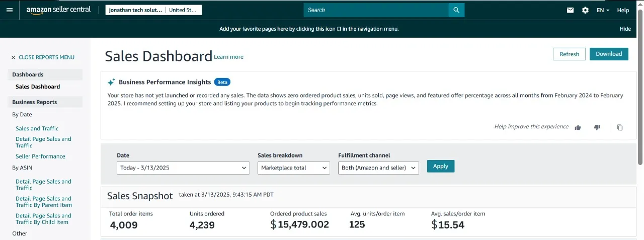The image size is (644, 240).
Task: Click the Avg. units/order item value 125
Action: (357, 224)
